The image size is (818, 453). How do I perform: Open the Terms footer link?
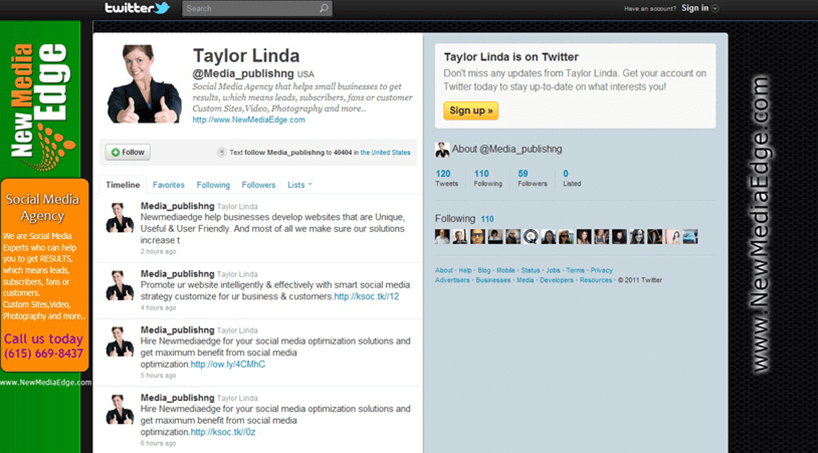pyautogui.click(x=575, y=270)
